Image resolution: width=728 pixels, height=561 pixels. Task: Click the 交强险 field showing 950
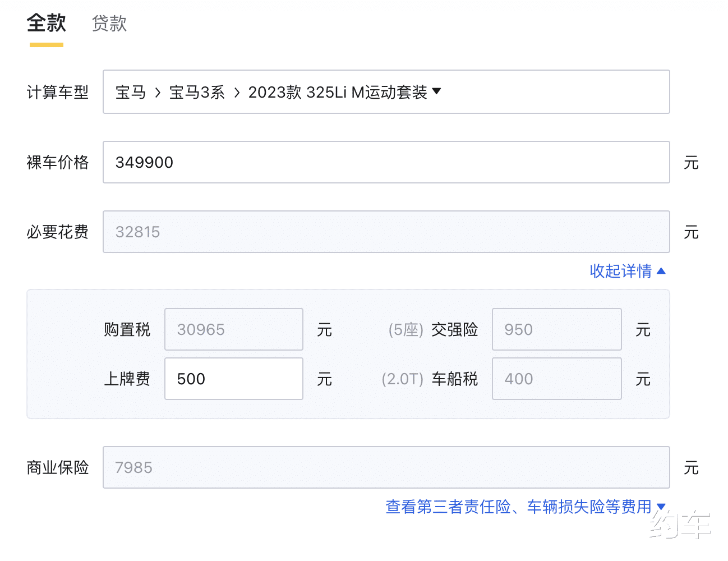(557, 329)
